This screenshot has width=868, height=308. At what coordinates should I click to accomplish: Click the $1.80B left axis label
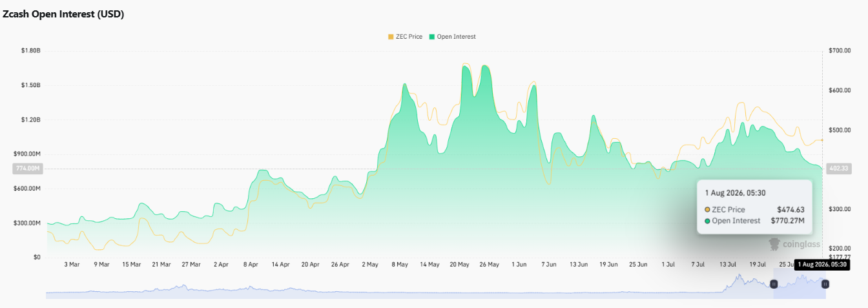click(x=31, y=50)
